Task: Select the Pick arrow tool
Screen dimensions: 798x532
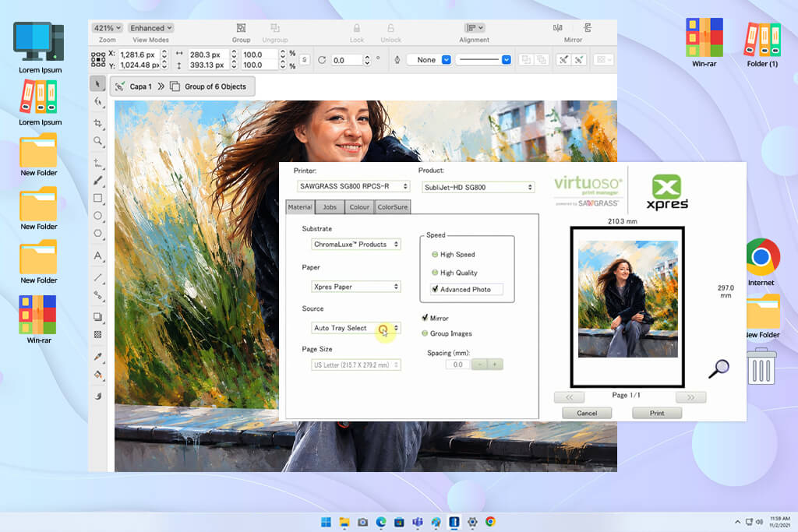Action: click(97, 84)
